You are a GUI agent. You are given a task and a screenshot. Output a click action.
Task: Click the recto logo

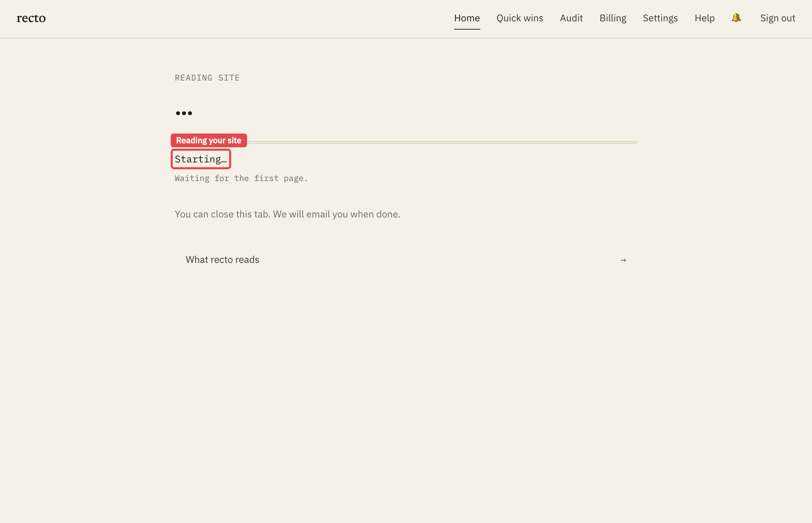click(x=31, y=18)
